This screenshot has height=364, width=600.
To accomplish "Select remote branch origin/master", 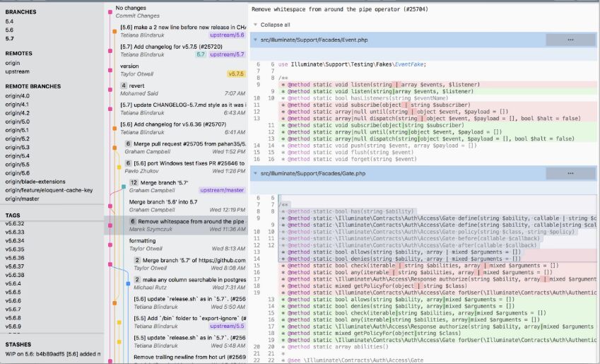I will (x=22, y=199).
